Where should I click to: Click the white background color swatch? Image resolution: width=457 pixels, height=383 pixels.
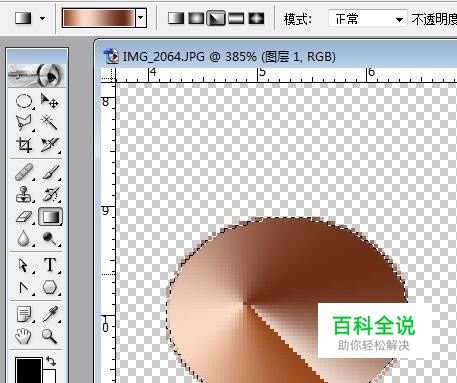[49, 376]
